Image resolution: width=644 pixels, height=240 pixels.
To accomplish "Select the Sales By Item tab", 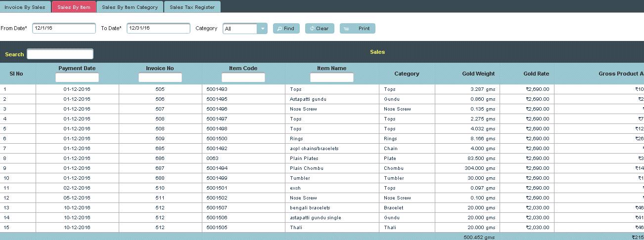I will click(x=74, y=7).
